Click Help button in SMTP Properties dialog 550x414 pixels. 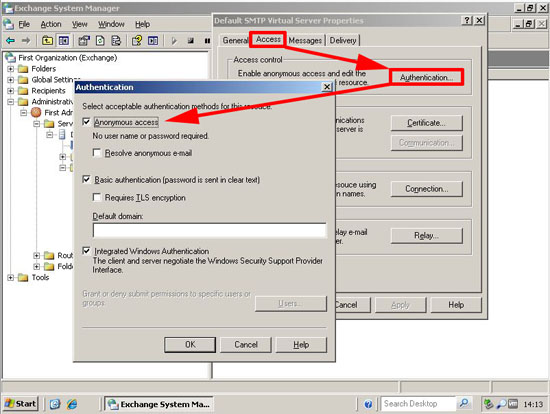click(456, 305)
